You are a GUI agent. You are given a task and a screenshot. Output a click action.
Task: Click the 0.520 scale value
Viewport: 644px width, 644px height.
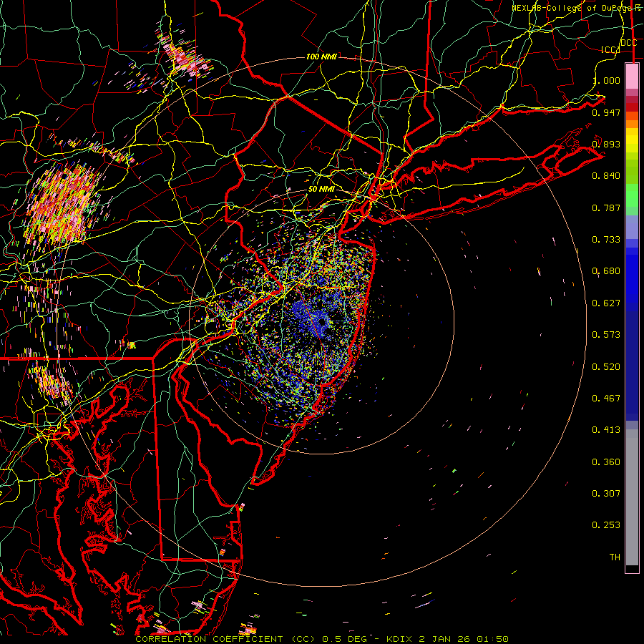pyautogui.click(x=606, y=367)
